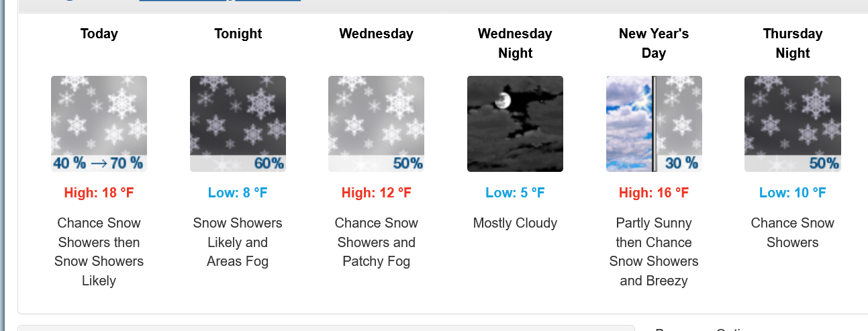Select the "High: 16 °F" temperature text

pyautogui.click(x=654, y=193)
